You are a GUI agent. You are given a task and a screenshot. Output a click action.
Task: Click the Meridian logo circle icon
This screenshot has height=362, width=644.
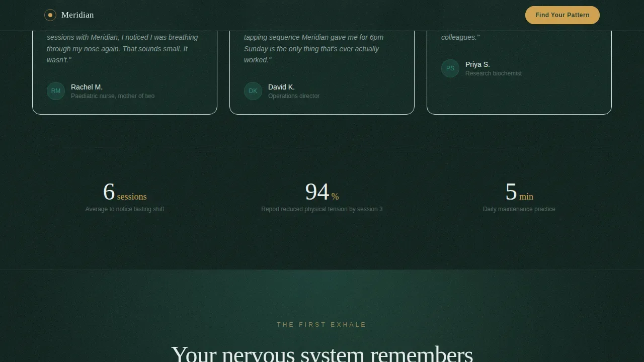tap(50, 15)
